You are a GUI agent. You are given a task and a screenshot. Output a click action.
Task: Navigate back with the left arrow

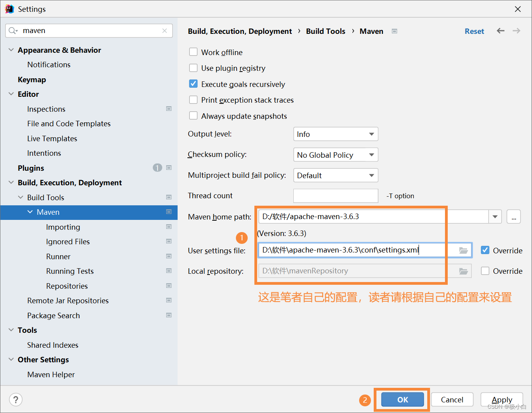coord(500,31)
